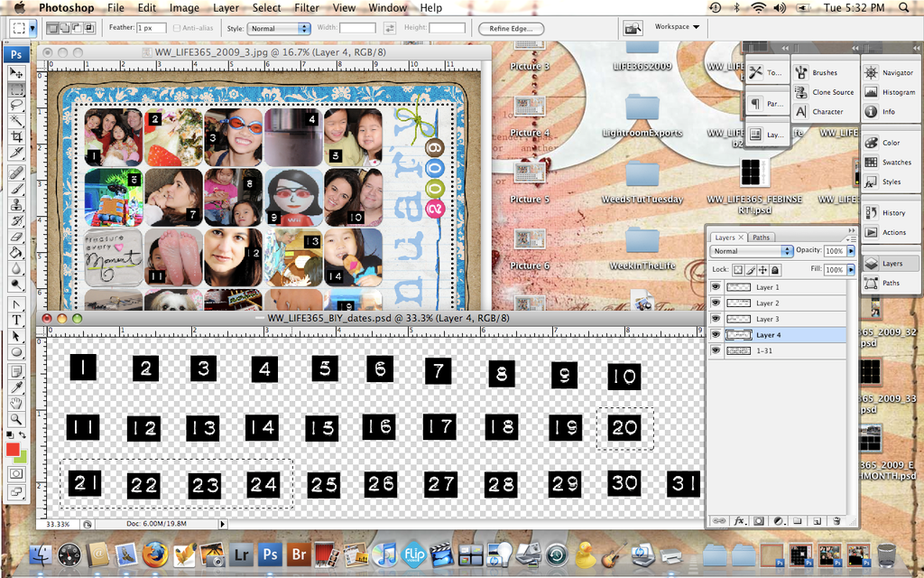Toggle Lock all padlock button
Image resolution: width=924 pixels, height=578 pixels.
pos(775,269)
